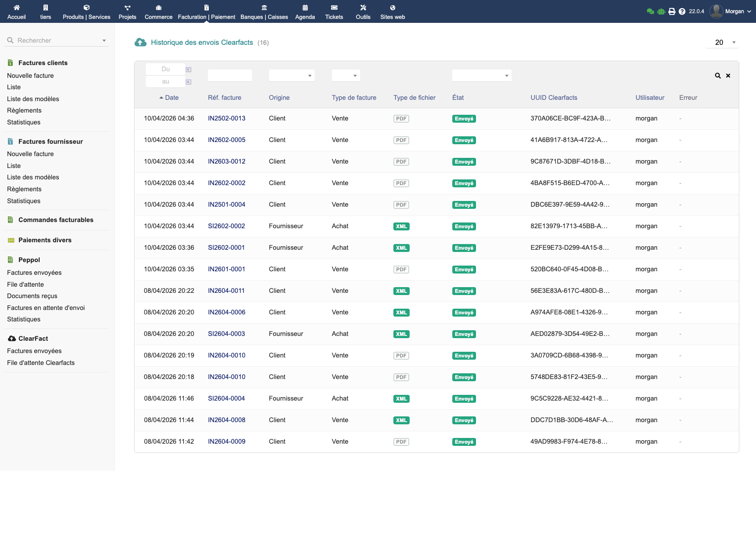Open the Outils tools menu
This screenshot has height=536, width=756.
coord(363,11)
